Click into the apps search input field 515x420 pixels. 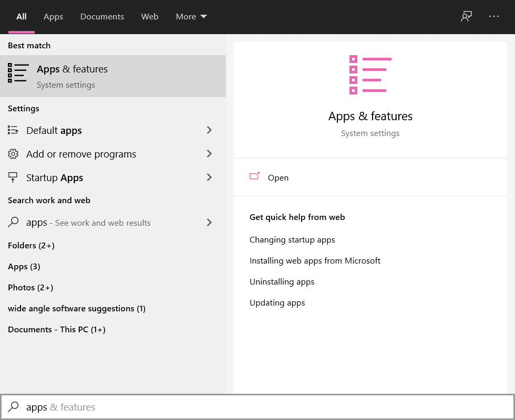(x=257, y=407)
